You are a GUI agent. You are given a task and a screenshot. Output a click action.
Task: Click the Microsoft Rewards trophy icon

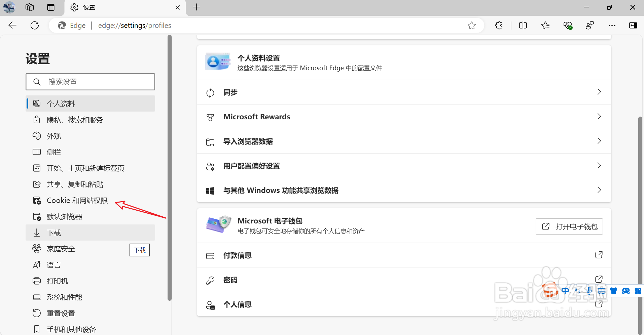(210, 117)
